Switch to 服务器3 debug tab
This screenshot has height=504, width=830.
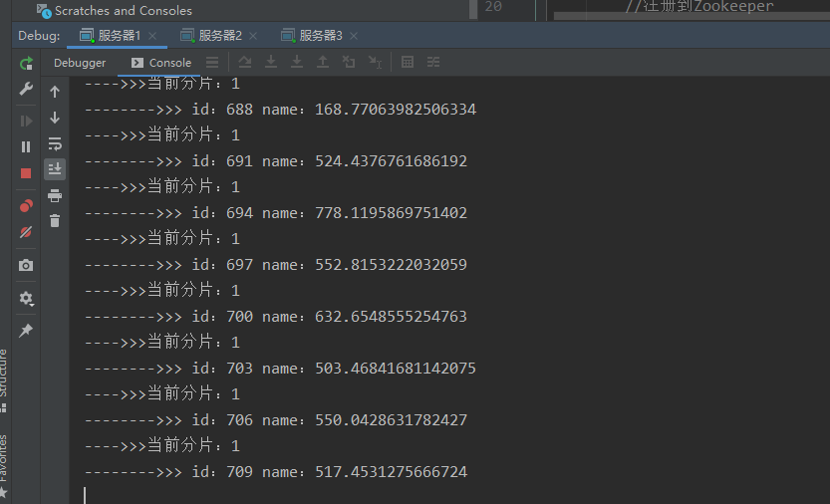(x=312, y=36)
